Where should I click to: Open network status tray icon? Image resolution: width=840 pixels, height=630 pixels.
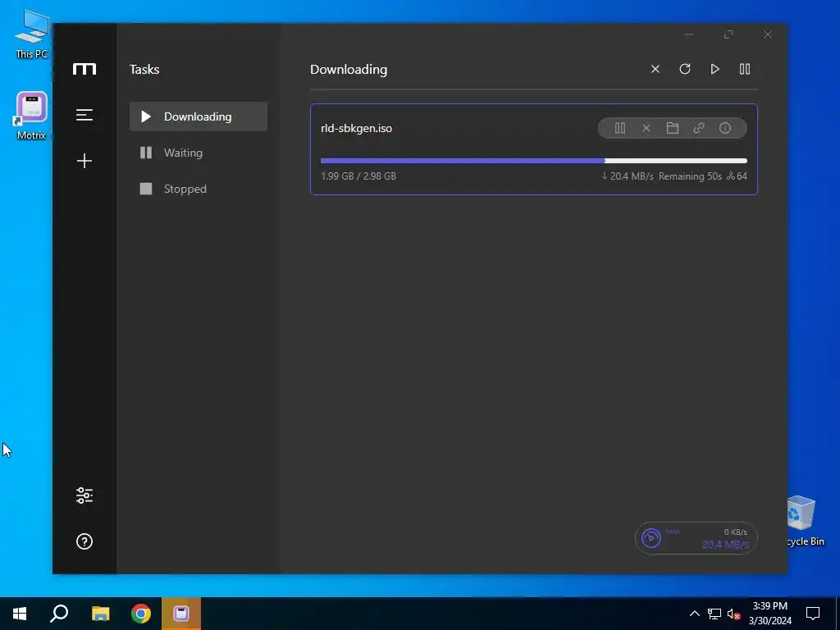click(714, 614)
